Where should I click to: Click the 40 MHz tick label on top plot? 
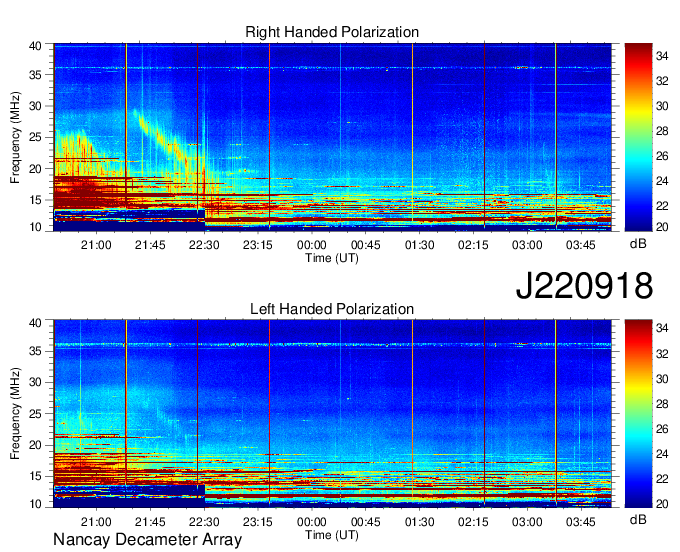35,46
